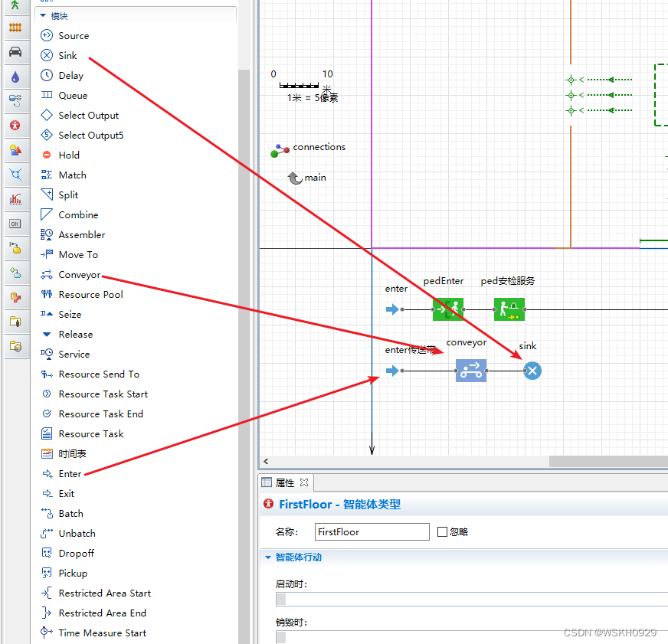Select the Service block
This screenshot has height=644, width=668.
65,355
